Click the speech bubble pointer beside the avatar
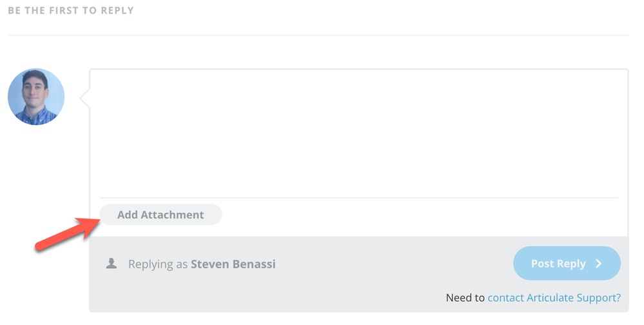This screenshot has height=325, width=644. point(84,97)
